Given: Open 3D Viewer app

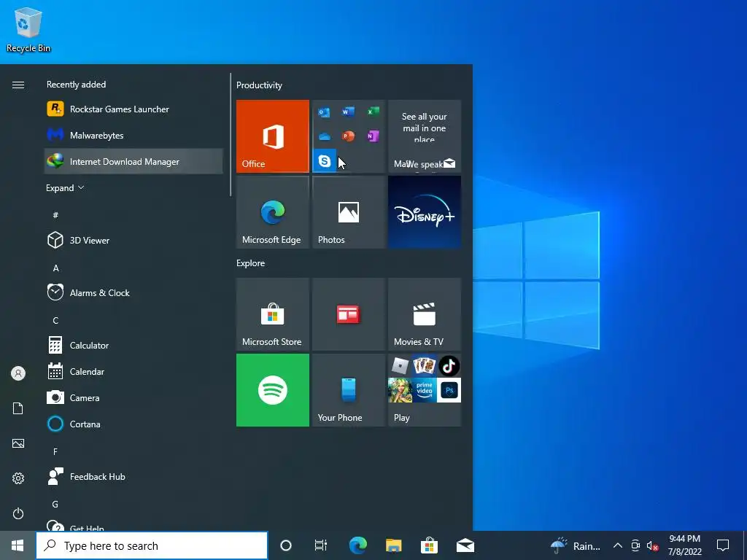Looking at the screenshot, I should click(x=133, y=241).
